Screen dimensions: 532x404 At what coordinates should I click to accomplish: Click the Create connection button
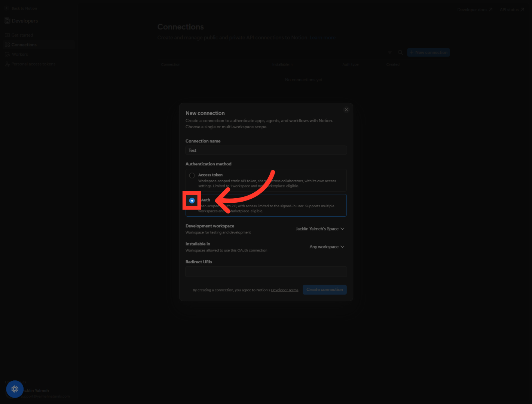click(x=325, y=290)
